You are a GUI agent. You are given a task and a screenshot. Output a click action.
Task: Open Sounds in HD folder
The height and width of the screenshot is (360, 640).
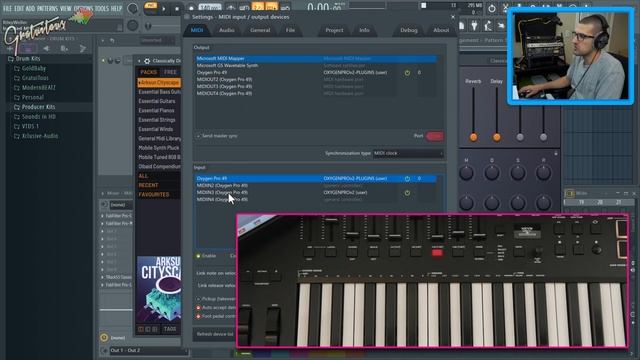[x=39, y=117]
